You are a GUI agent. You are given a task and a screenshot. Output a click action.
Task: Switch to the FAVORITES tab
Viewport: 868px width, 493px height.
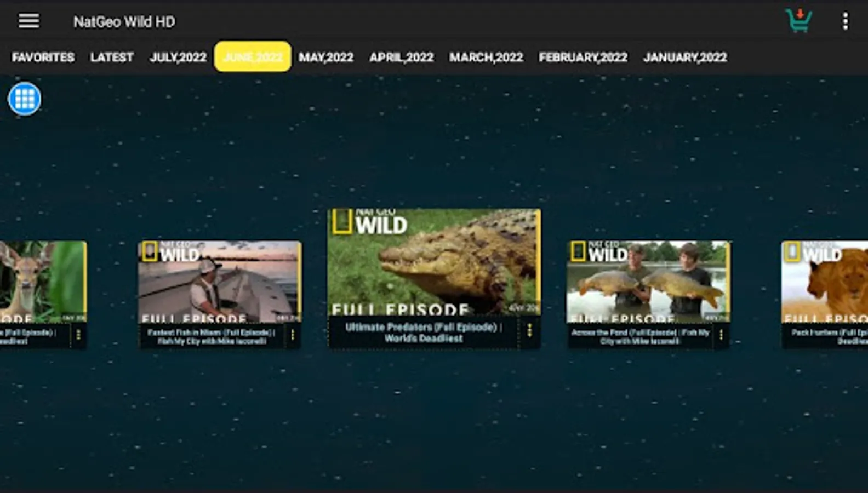43,57
